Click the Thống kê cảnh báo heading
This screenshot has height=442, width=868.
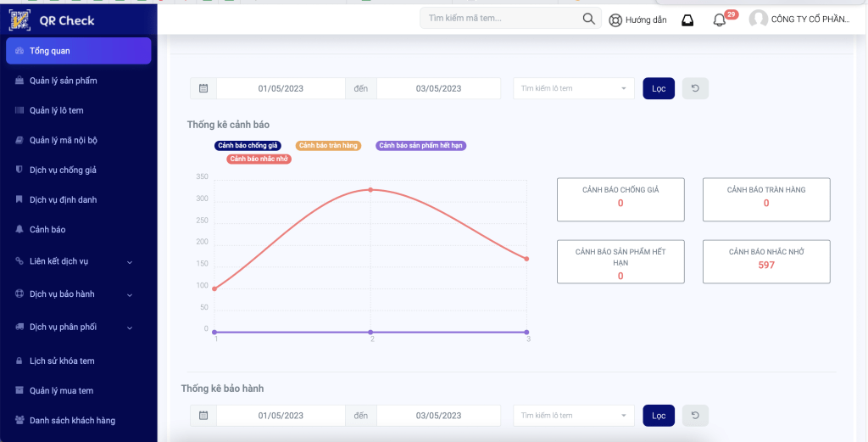click(x=228, y=125)
